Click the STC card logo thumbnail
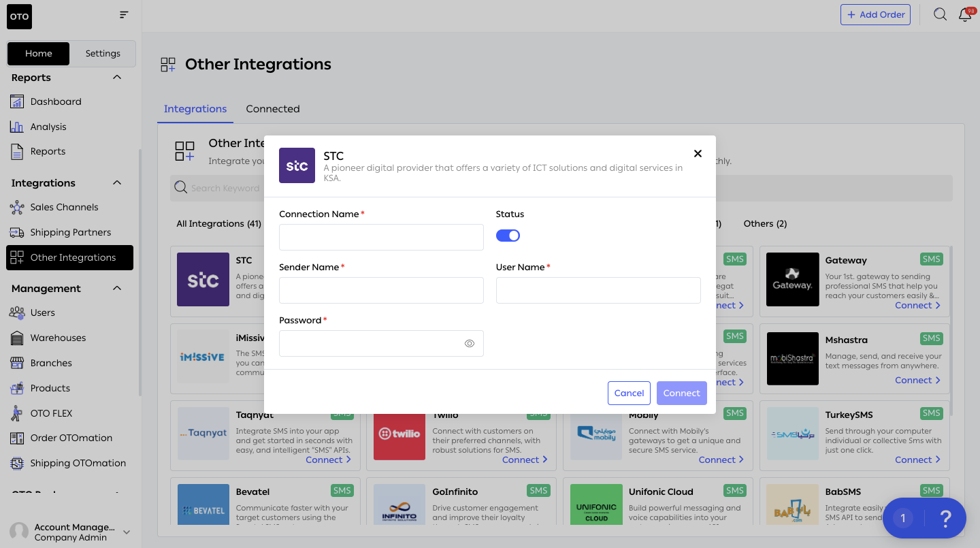 pos(203,279)
